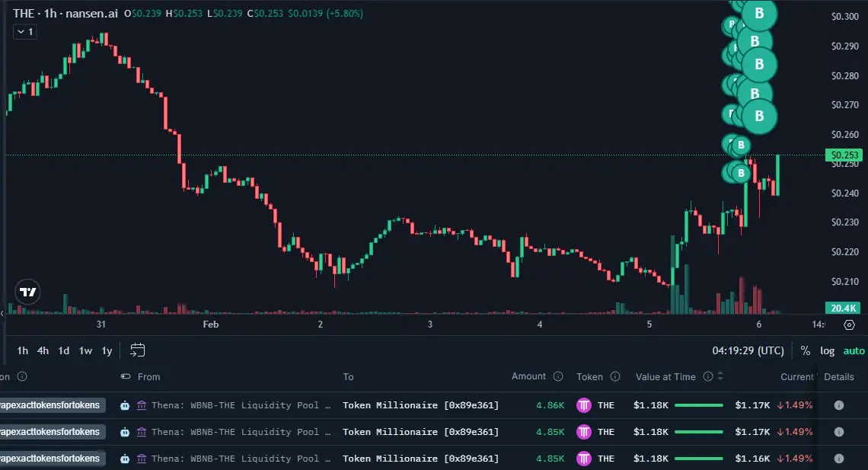Viewport: 868px width, 470px height.
Task: Click the info icon next to Token header
Action: 615,376
